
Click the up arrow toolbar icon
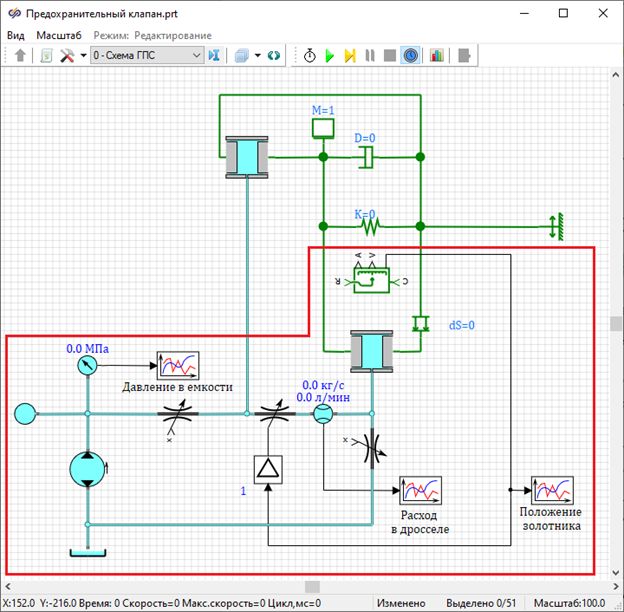pos(21,56)
